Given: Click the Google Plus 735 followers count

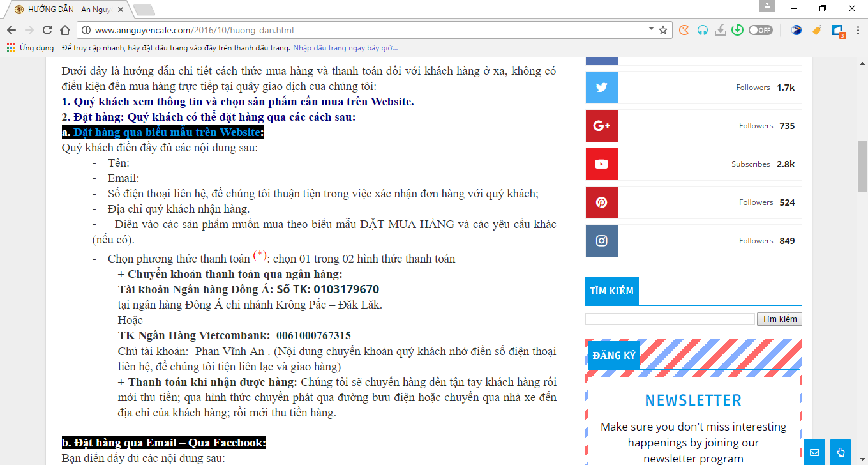Looking at the screenshot, I should tap(787, 126).
